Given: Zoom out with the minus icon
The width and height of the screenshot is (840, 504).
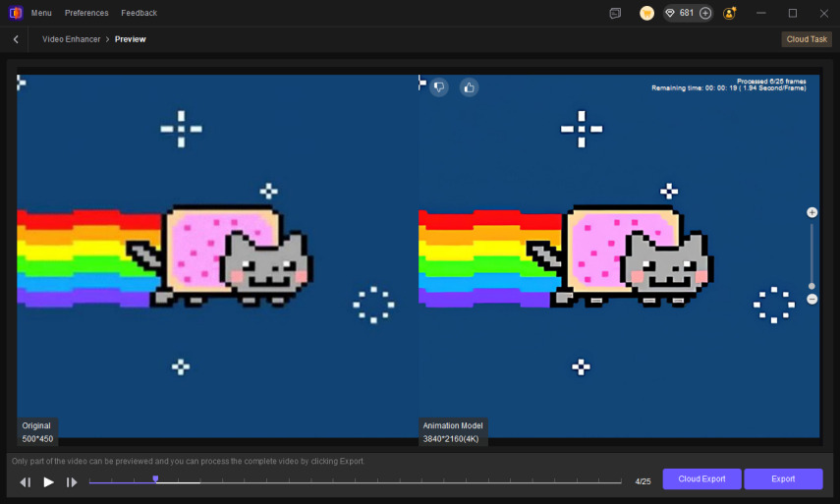Looking at the screenshot, I should 812,299.
